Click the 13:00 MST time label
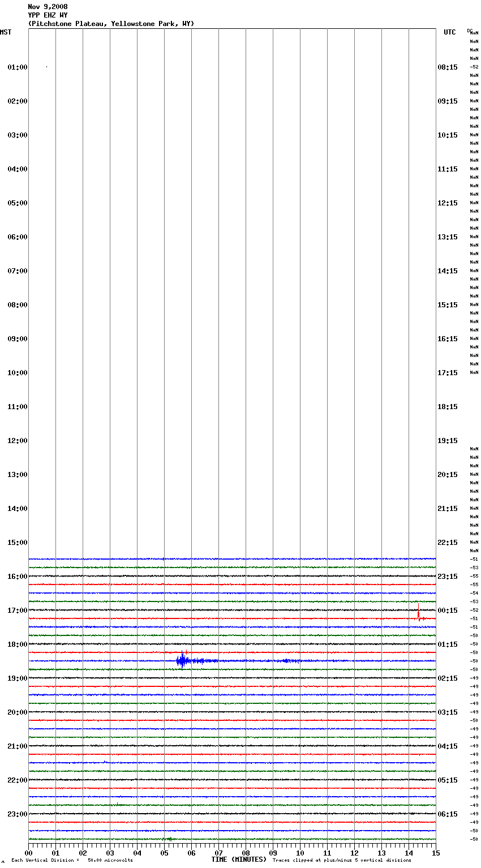The width and height of the screenshot is (481, 868). tap(18, 475)
